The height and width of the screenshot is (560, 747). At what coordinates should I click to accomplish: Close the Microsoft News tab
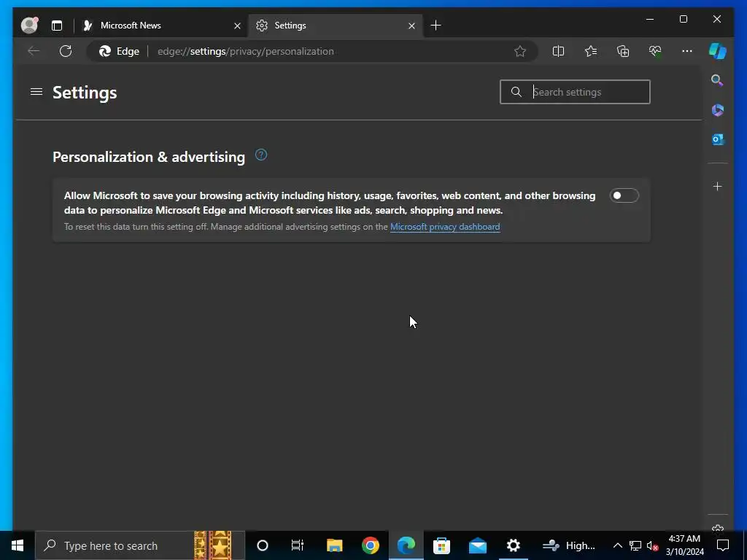pos(237,26)
